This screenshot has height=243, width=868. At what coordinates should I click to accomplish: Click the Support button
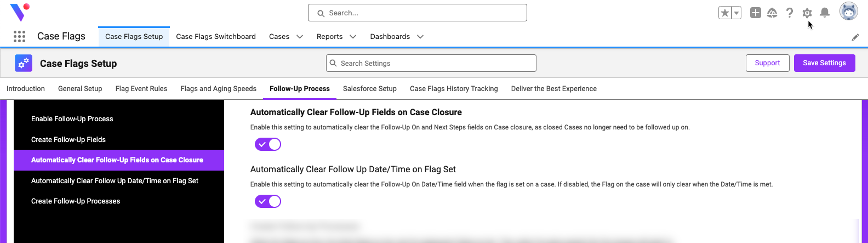click(767, 63)
